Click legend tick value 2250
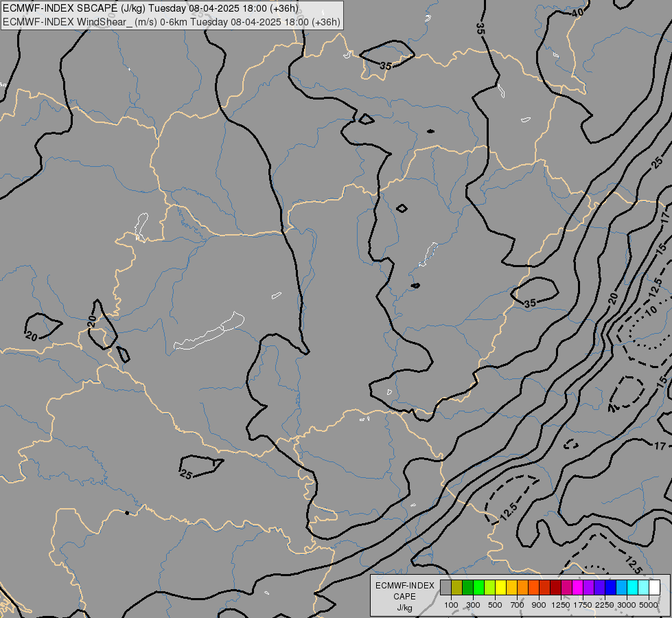Viewport: 672px width, 618px height. pos(605,605)
